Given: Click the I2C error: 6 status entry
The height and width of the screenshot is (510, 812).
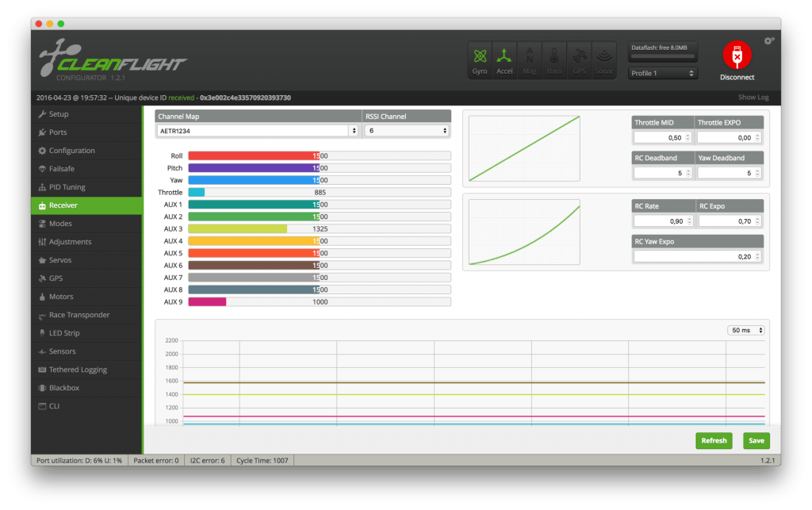Looking at the screenshot, I should (x=207, y=460).
